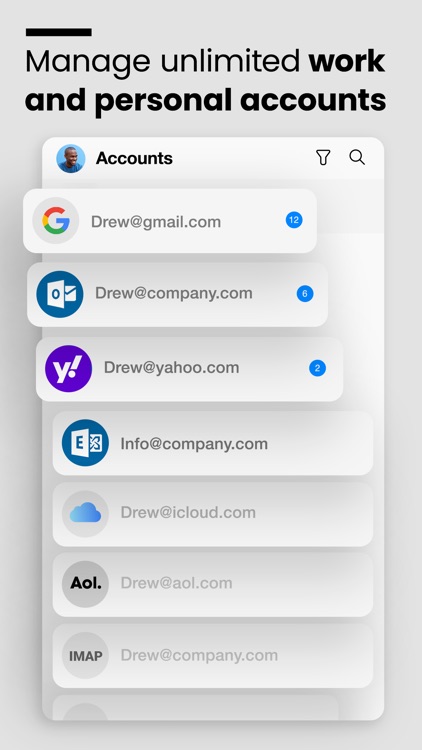Click the 6 unread badge
The height and width of the screenshot is (750, 422).
(305, 294)
